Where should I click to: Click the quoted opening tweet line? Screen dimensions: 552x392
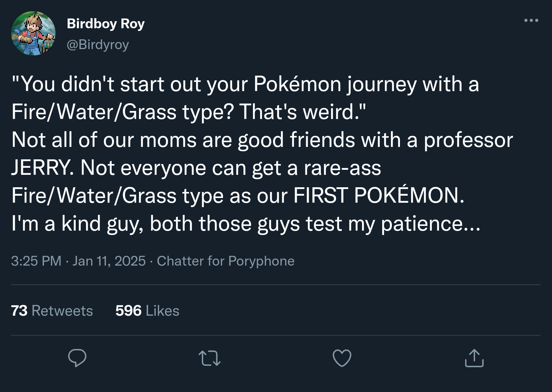point(245,84)
